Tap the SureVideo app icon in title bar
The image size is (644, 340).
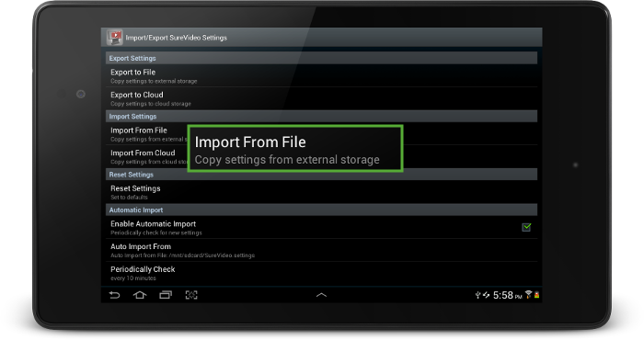point(115,38)
